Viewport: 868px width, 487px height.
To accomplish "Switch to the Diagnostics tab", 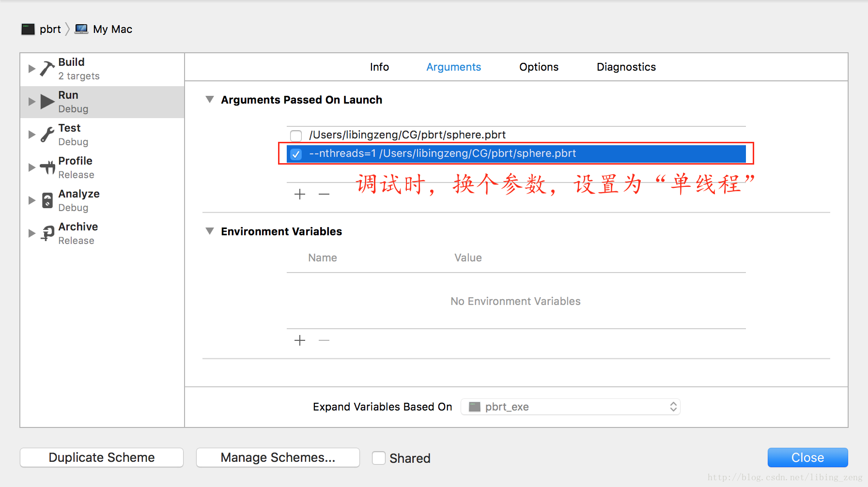I will click(626, 67).
